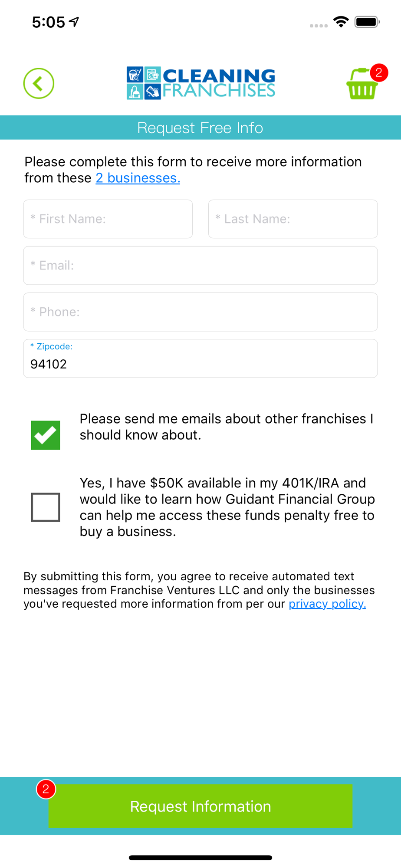Open the privacy policy link

click(x=327, y=604)
